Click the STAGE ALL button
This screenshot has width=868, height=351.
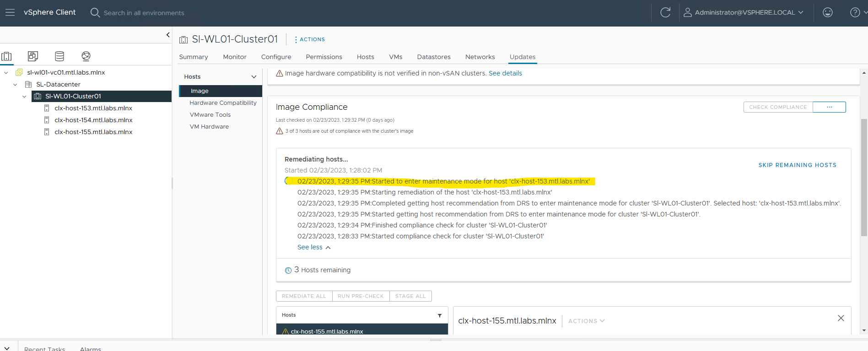pos(411,296)
